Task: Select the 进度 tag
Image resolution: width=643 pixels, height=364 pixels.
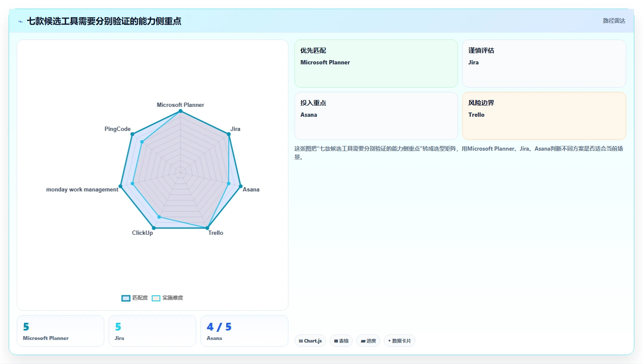Action: point(368,341)
